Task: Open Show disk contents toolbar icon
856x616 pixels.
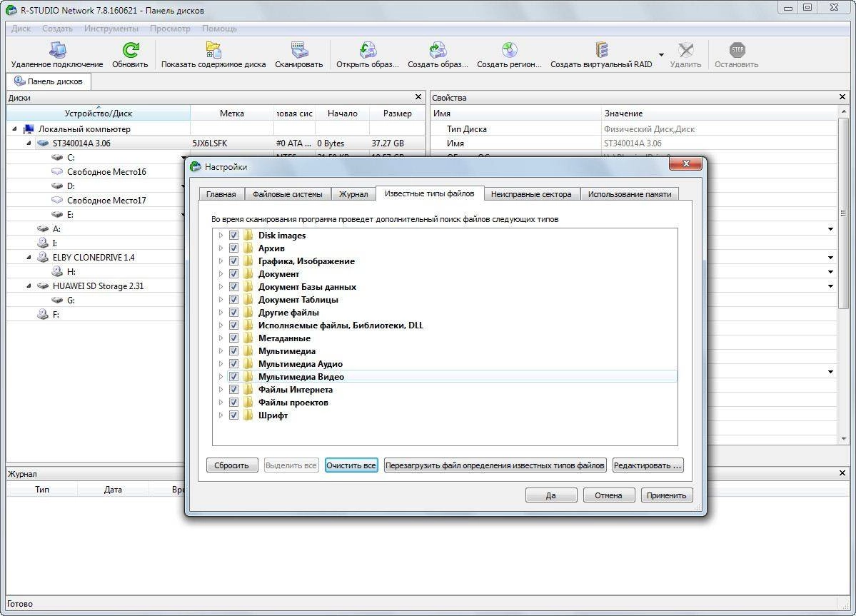Action: 213,50
